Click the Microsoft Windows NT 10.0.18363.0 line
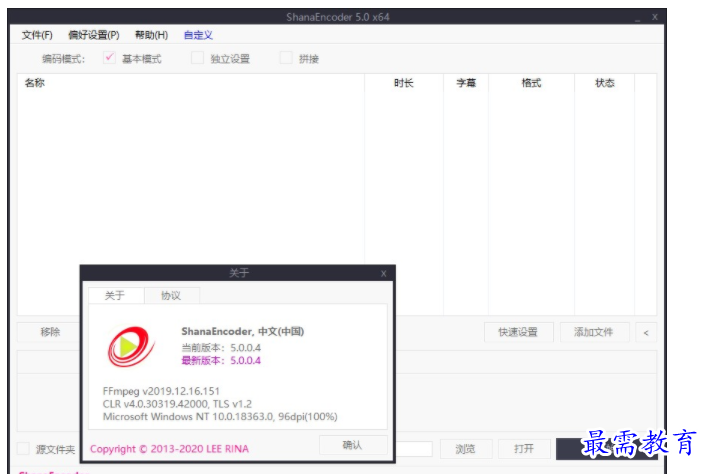This screenshot has width=705, height=474. tap(220, 416)
